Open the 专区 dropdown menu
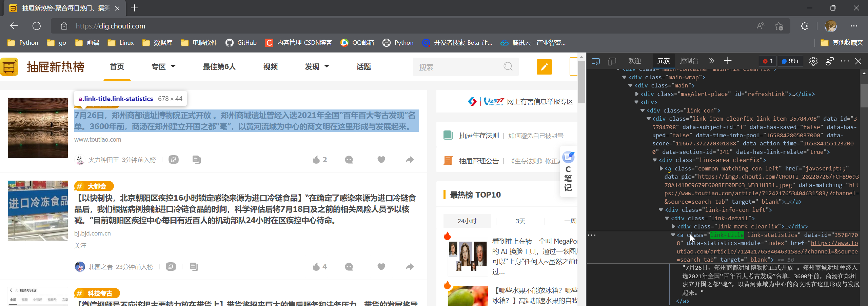 (163, 67)
